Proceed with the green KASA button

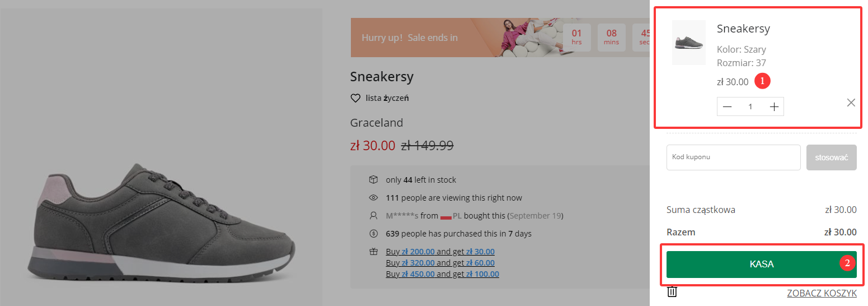pyautogui.click(x=761, y=265)
